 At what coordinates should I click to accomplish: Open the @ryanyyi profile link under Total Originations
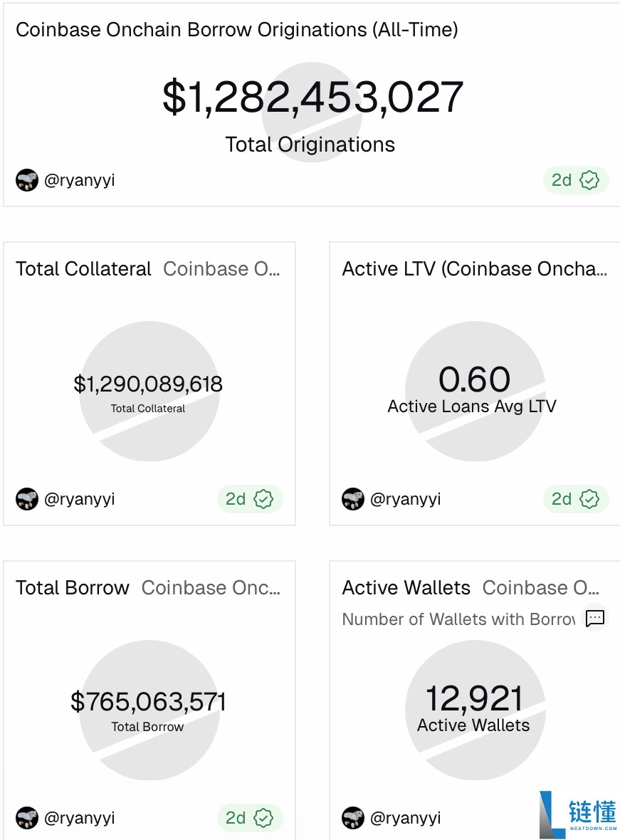coord(79,180)
